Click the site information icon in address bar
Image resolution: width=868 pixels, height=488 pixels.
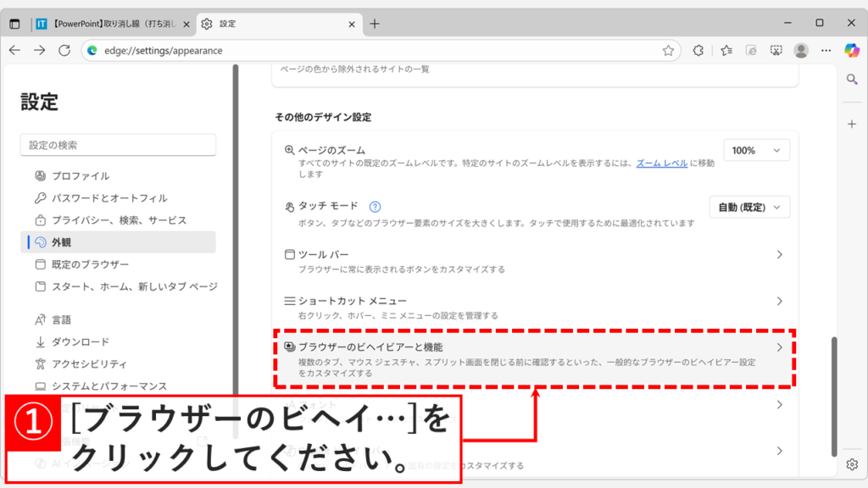click(90, 50)
